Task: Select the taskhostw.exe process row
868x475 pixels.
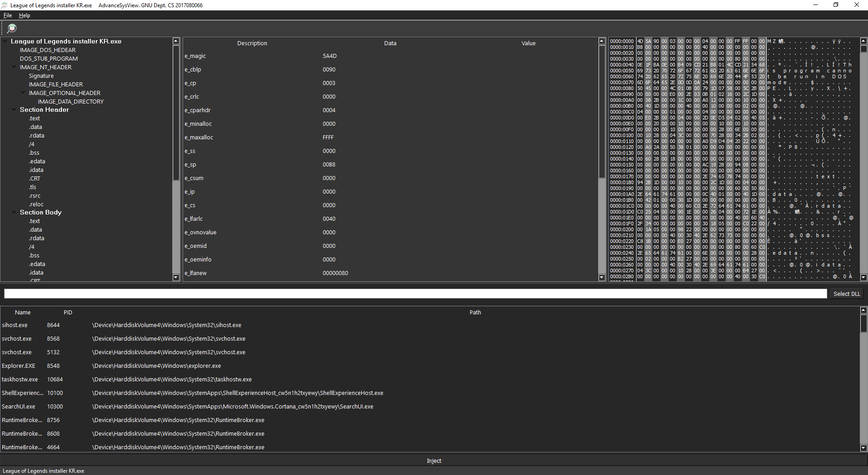Action: click(x=429, y=380)
